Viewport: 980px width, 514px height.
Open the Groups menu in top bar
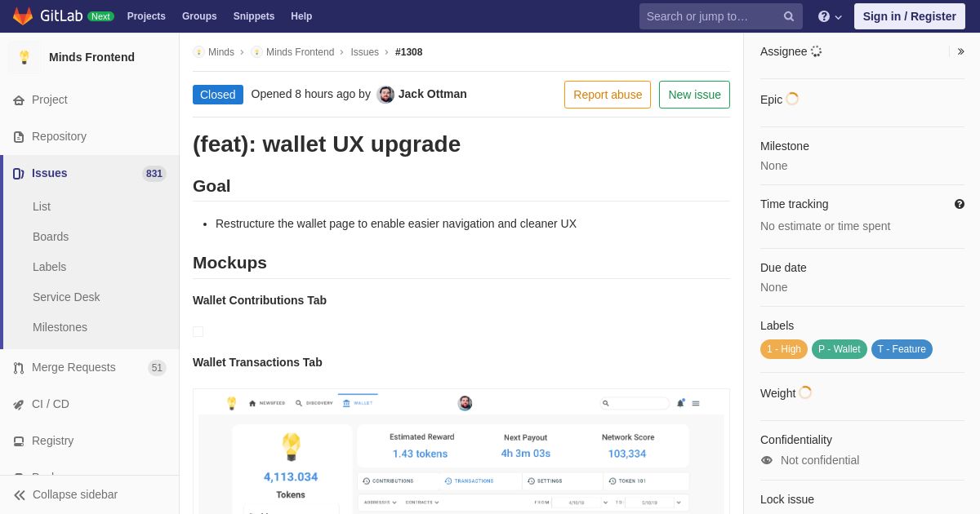pos(199,16)
